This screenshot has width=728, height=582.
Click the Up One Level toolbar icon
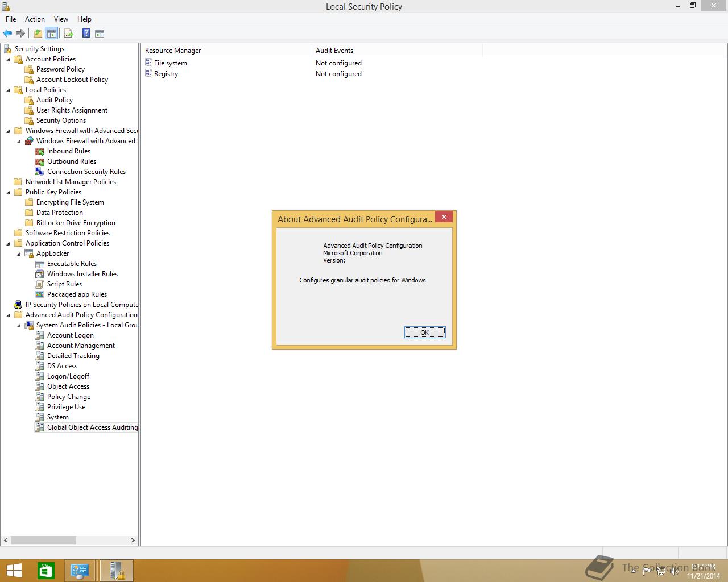[x=38, y=34]
